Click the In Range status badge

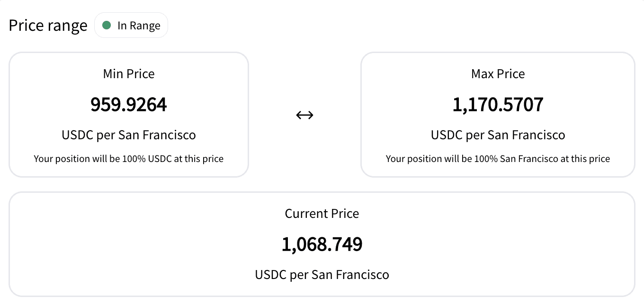pyautogui.click(x=131, y=25)
